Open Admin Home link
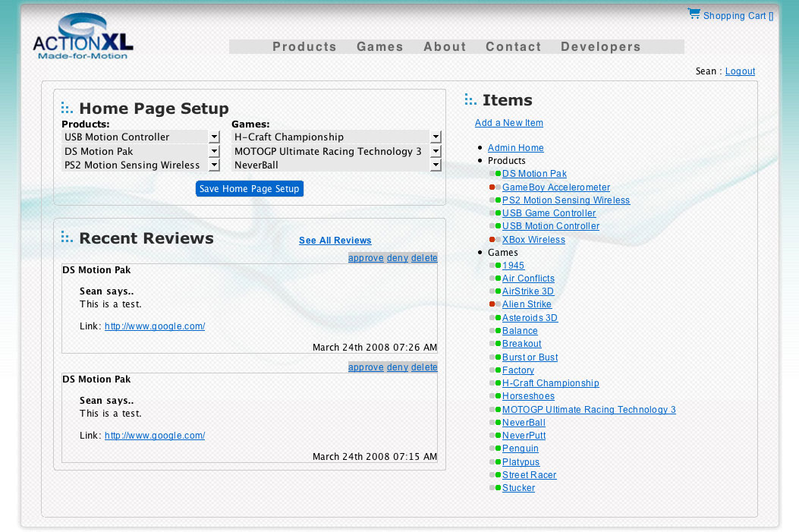This screenshot has width=799, height=532. 516,148
